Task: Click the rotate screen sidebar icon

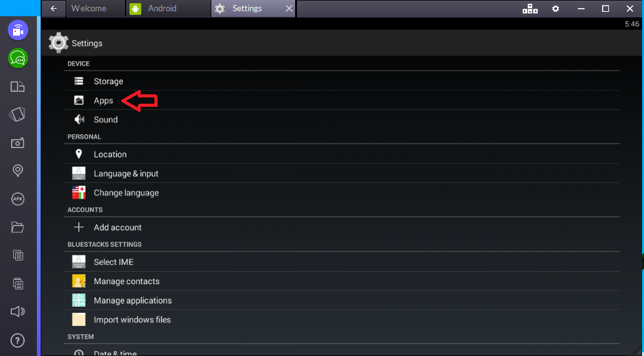Action: click(18, 87)
